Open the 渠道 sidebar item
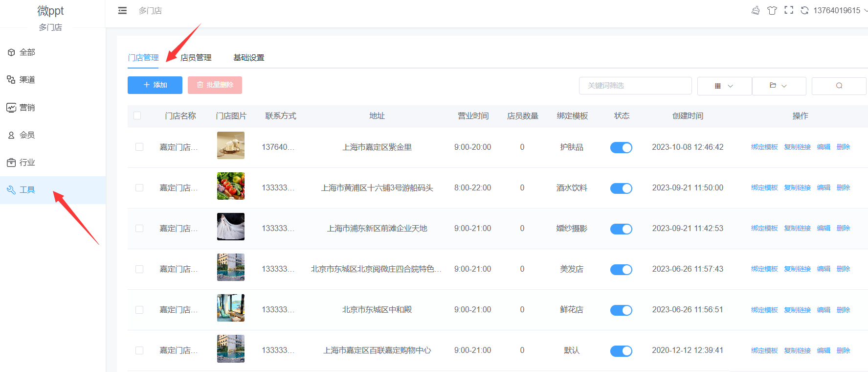The height and width of the screenshot is (372, 868). pyautogui.click(x=53, y=80)
